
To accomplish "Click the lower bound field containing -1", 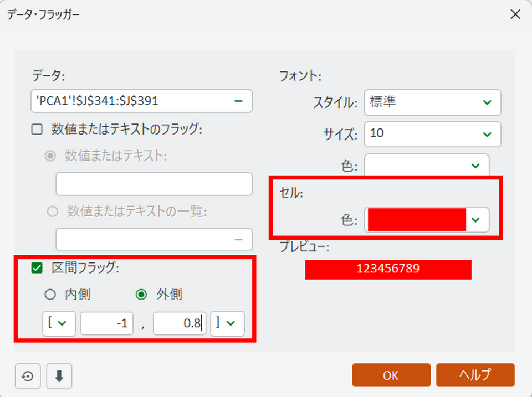I will coord(106,324).
